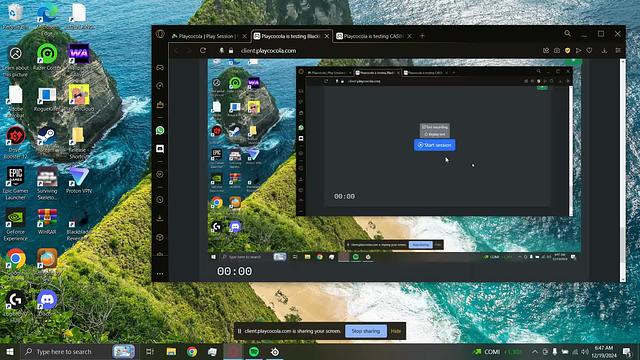Viewport: 640px width, 360px height.
Task: Click the snapshot camera icon in address bar
Action: [557, 51]
